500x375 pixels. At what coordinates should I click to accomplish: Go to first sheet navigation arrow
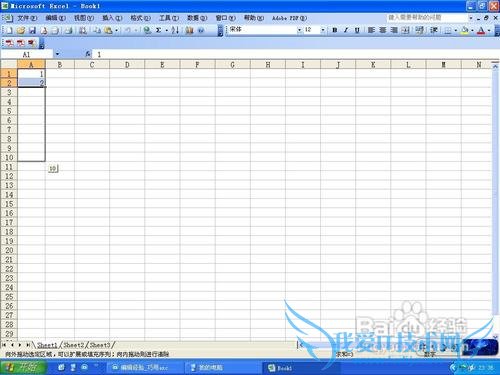pyautogui.click(x=4, y=345)
